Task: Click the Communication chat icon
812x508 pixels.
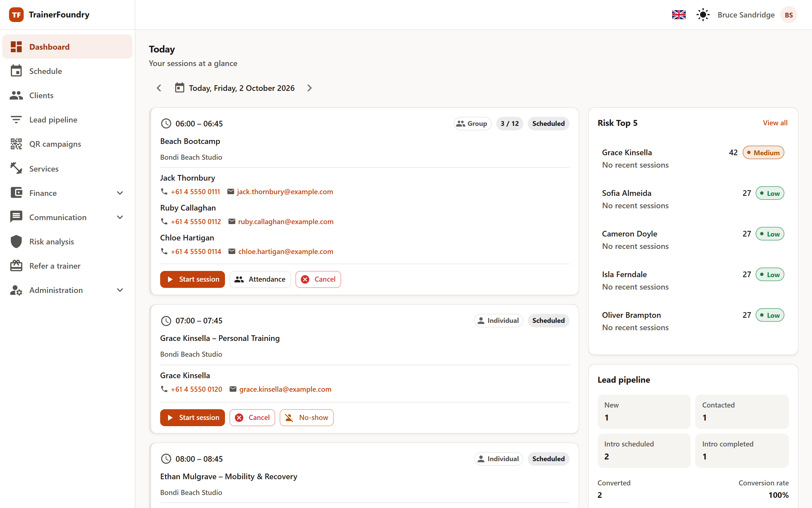Action: 16,217
